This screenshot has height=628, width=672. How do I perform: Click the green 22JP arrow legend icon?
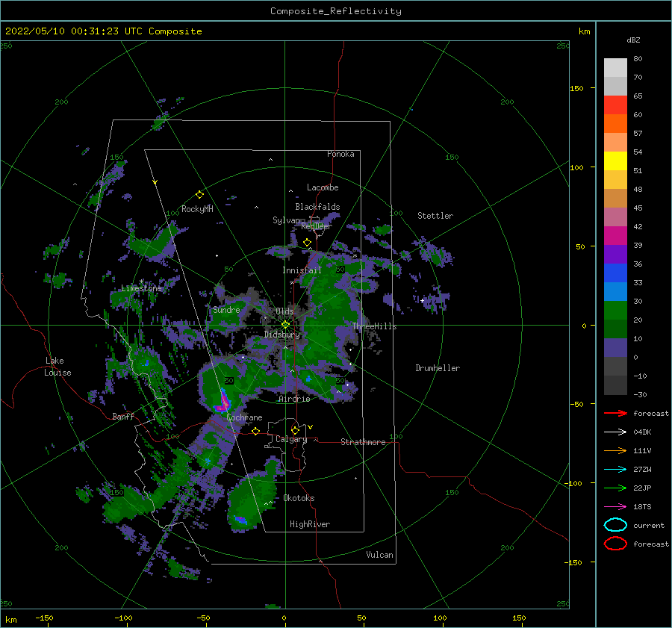click(x=615, y=488)
